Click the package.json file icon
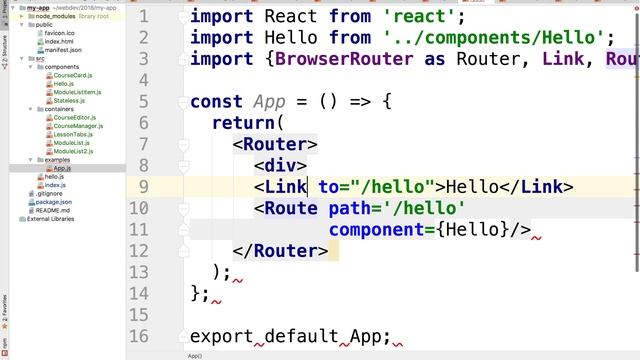640x360 pixels. pos(31,202)
